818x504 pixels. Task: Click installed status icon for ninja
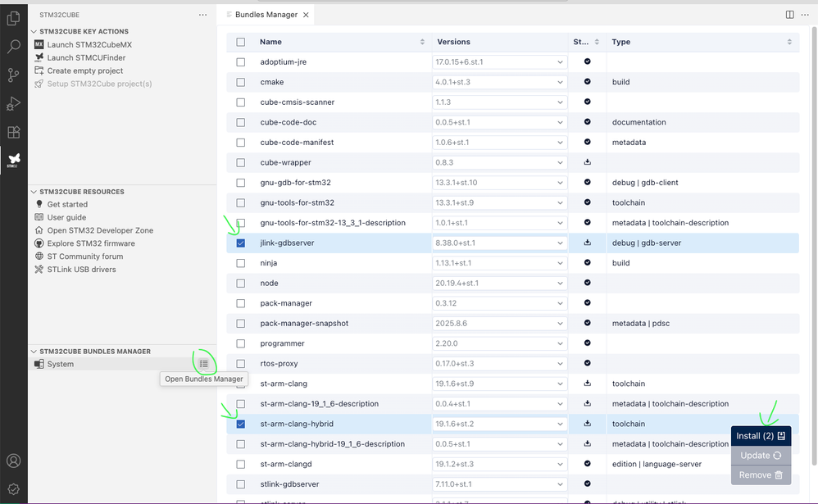[588, 263]
